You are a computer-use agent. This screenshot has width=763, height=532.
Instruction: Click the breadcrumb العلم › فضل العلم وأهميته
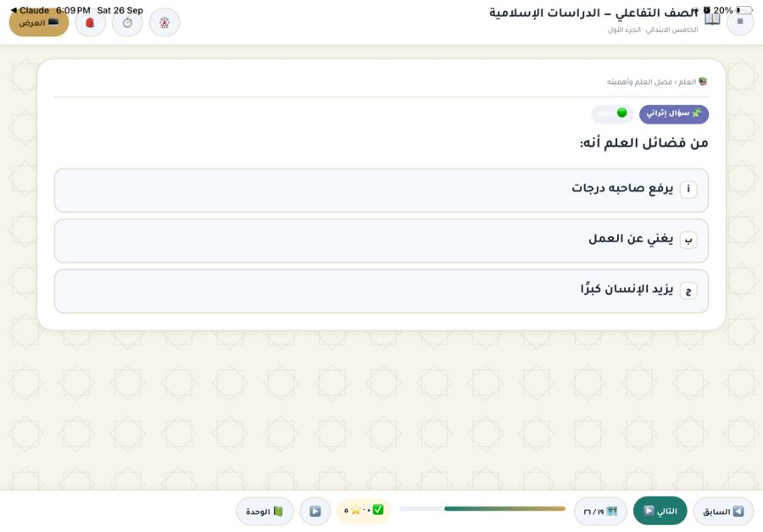[x=657, y=81]
